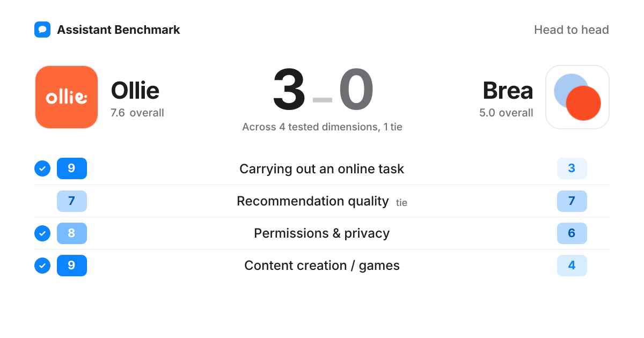This screenshot has width=644, height=338.
Task: Click Ollie's score 7 for Recommendation quality
Action: click(x=72, y=201)
